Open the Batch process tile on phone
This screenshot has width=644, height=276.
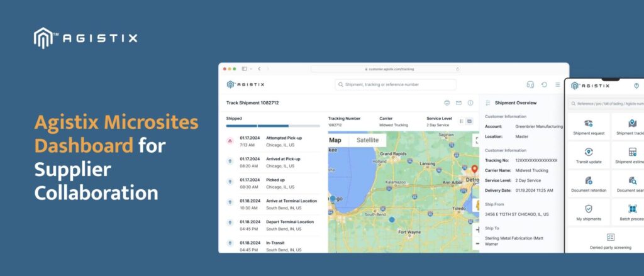point(628,213)
